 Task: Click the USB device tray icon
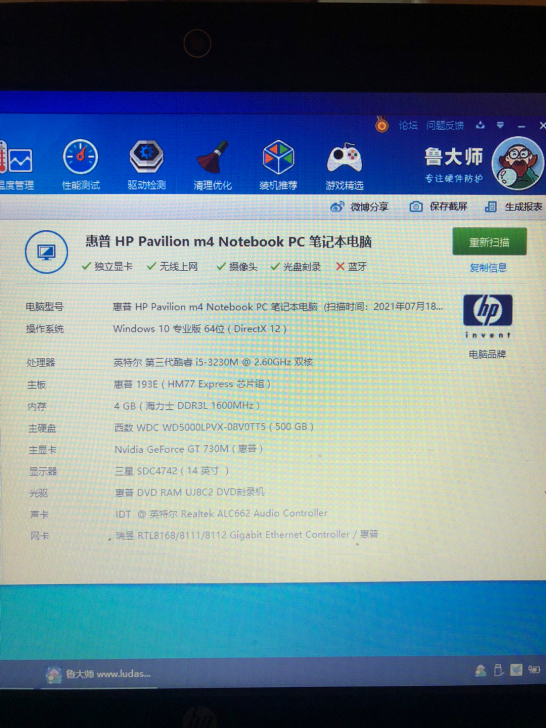coord(498,670)
